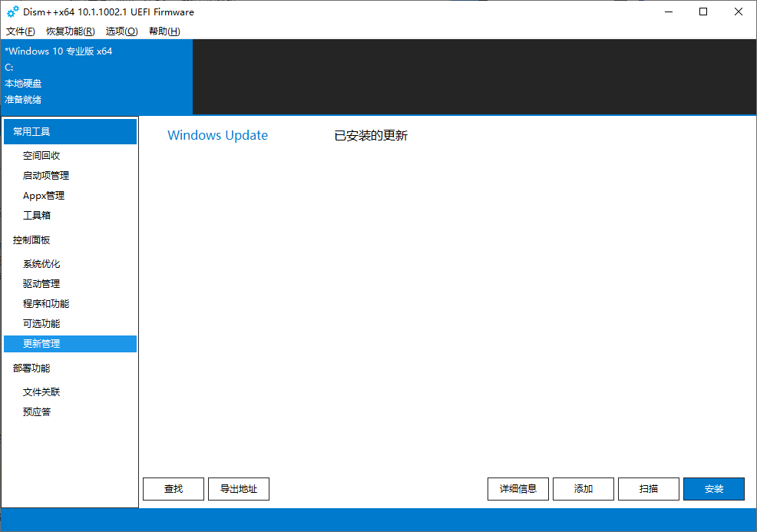Image resolution: width=757 pixels, height=532 pixels.
Task: Open 空间回收 in the sidebar
Action: point(41,156)
